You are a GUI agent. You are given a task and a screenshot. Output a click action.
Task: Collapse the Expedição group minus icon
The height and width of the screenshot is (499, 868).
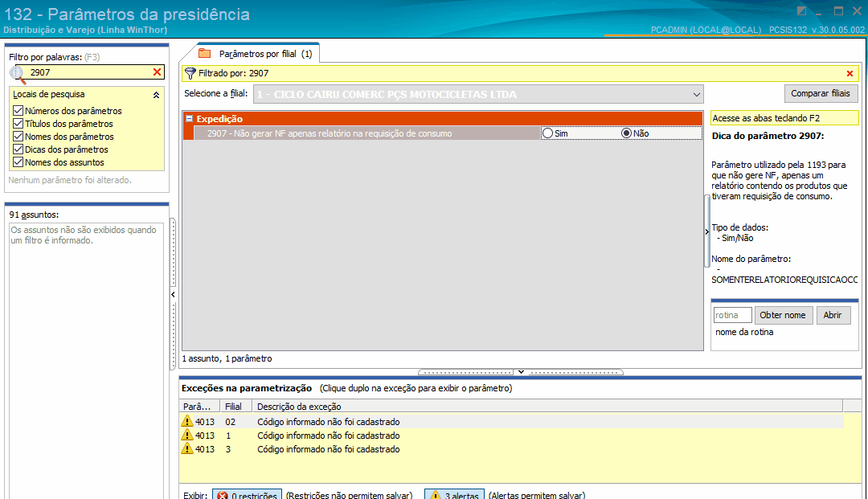(x=190, y=118)
